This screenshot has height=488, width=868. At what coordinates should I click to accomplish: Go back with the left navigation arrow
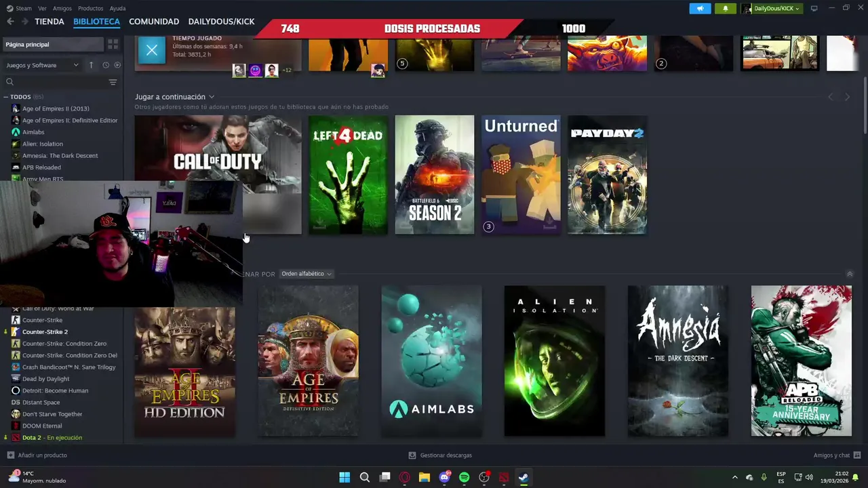pos(10,22)
